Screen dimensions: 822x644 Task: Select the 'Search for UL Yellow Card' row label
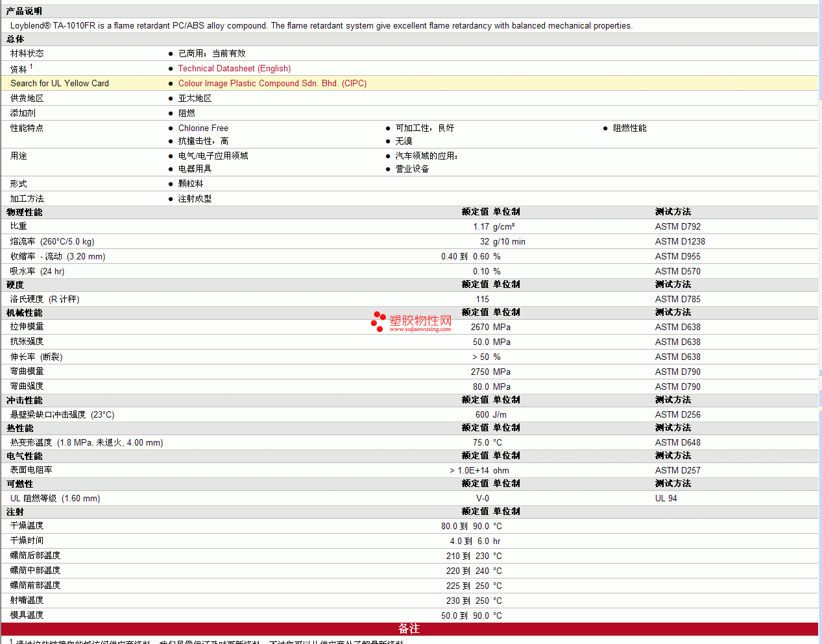tap(60, 83)
